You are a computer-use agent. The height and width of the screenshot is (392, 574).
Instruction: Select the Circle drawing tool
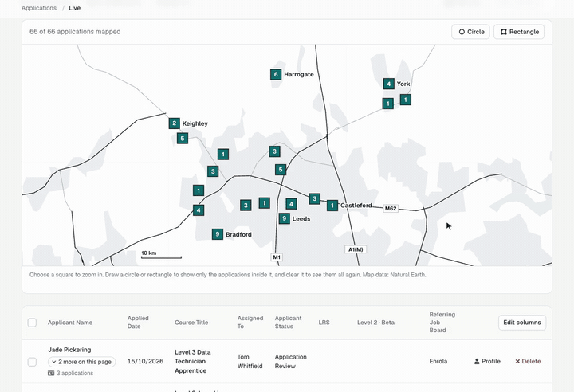[470, 32]
